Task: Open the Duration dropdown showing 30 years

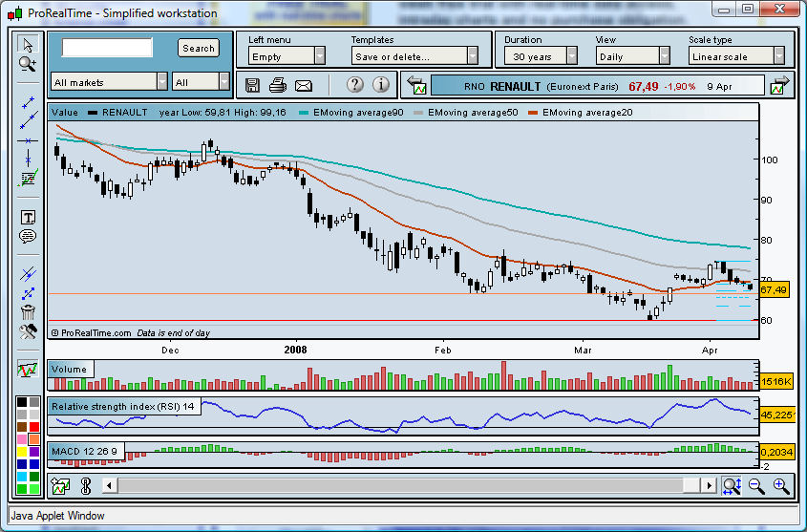Action: tap(541, 55)
